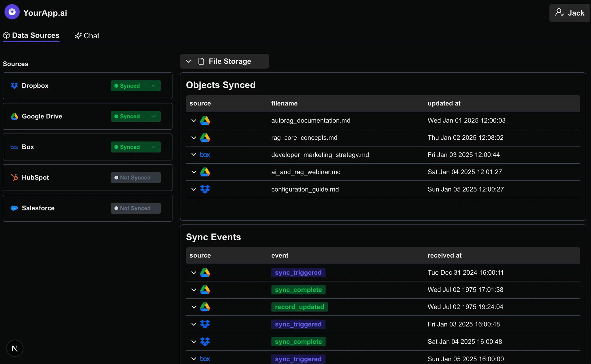Click the Google Drive icon in Sources

(x=14, y=116)
